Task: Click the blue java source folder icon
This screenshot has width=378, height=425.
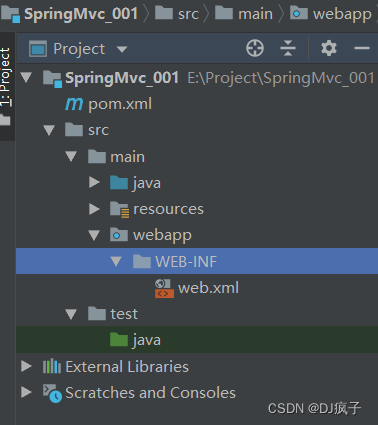Action: (x=119, y=183)
